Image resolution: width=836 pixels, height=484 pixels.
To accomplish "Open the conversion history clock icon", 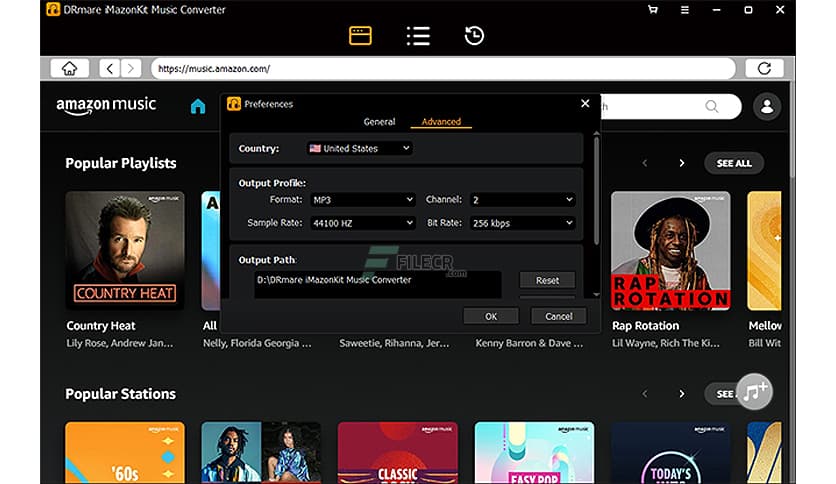I will click(474, 36).
